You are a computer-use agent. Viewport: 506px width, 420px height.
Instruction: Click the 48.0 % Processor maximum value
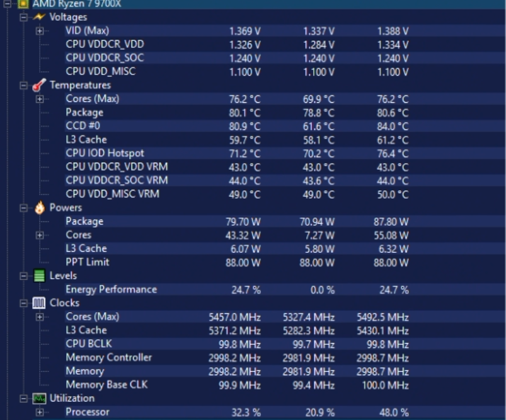[394, 412]
